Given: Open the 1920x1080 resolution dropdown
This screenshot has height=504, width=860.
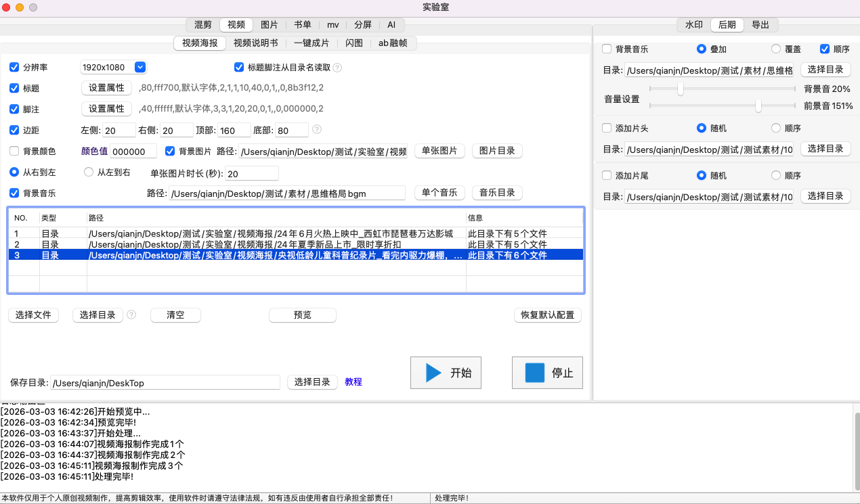Looking at the screenshot, I should tap(139, 67).
